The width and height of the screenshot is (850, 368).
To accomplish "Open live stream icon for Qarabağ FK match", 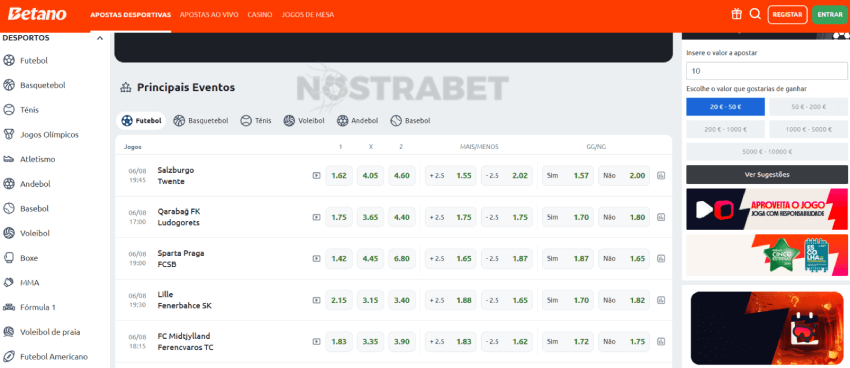I will pyautogui.click(x=316, y=217).
